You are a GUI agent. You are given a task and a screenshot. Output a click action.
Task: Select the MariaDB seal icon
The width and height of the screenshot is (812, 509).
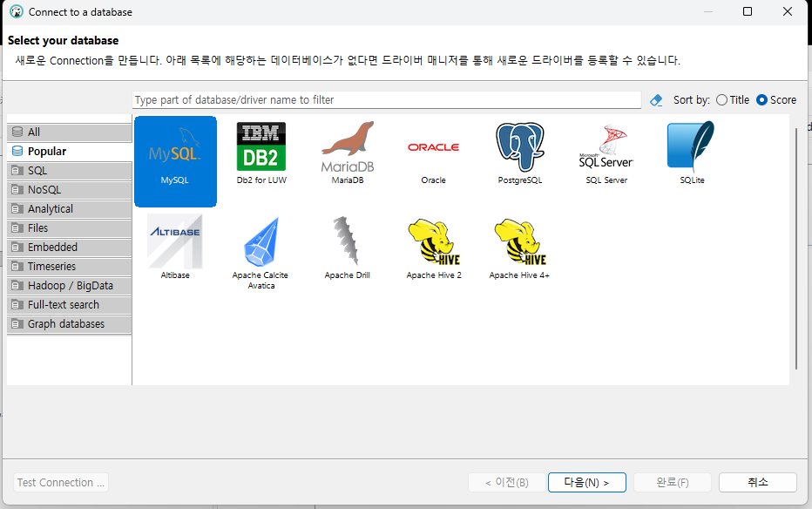(x=348, y=153)
